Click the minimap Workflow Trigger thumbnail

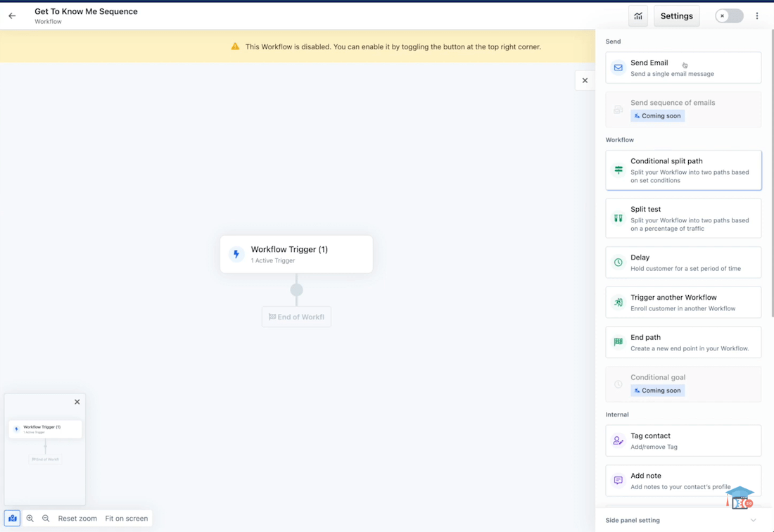pyautogui.click(x=46, y=429)
